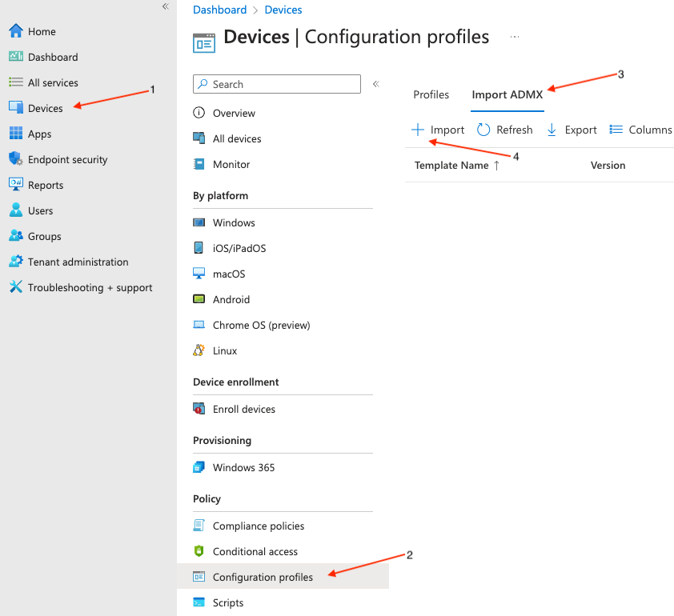Click the Devices page title icon

click(204, 43)
